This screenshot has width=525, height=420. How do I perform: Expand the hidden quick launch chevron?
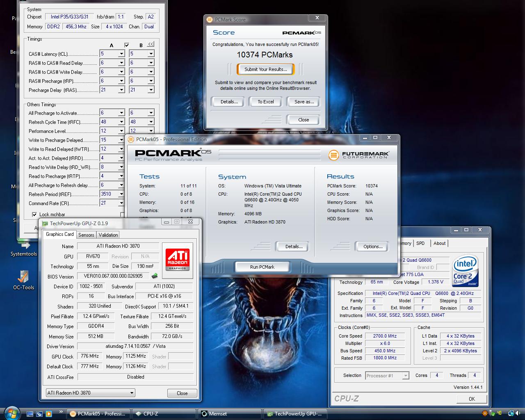61,411
